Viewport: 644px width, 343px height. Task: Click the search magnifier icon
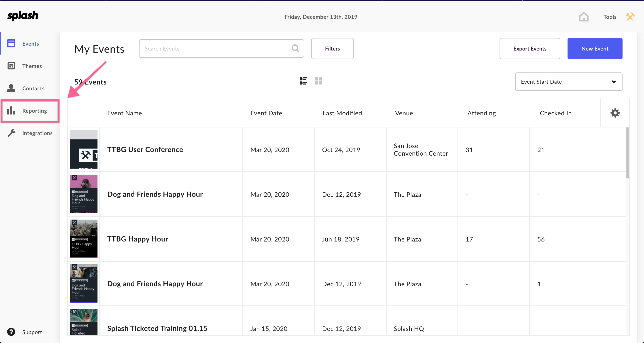(295, 48)
